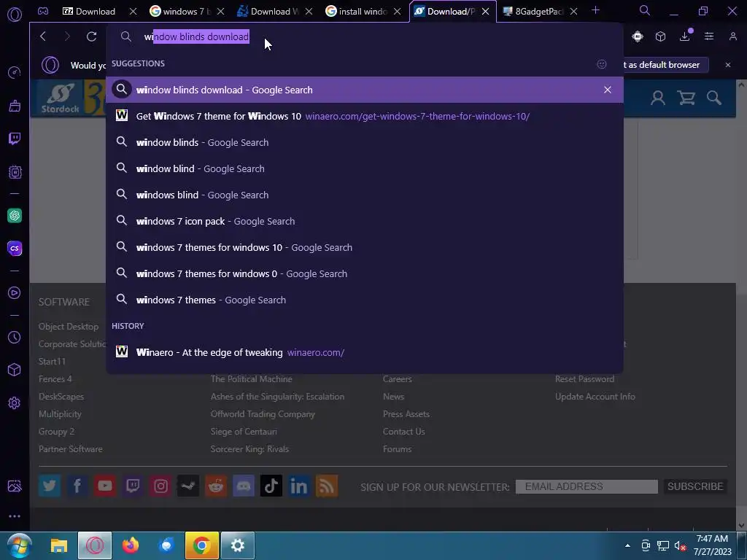Select 'window blinds download' Google suggestion
Viewport: 747px width, 560px height.
coord(365,90)
